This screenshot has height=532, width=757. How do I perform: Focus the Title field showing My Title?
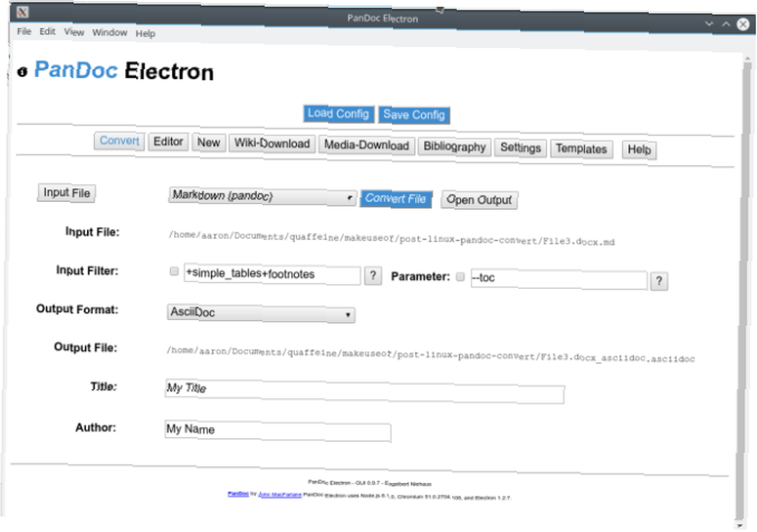tap(365, 391)
